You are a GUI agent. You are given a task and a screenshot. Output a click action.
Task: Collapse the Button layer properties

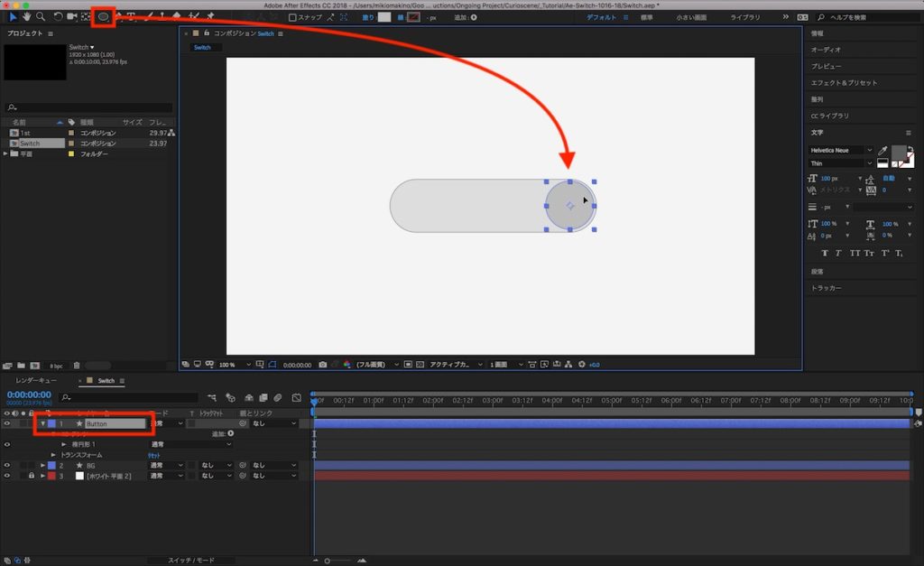coord(42,422)
